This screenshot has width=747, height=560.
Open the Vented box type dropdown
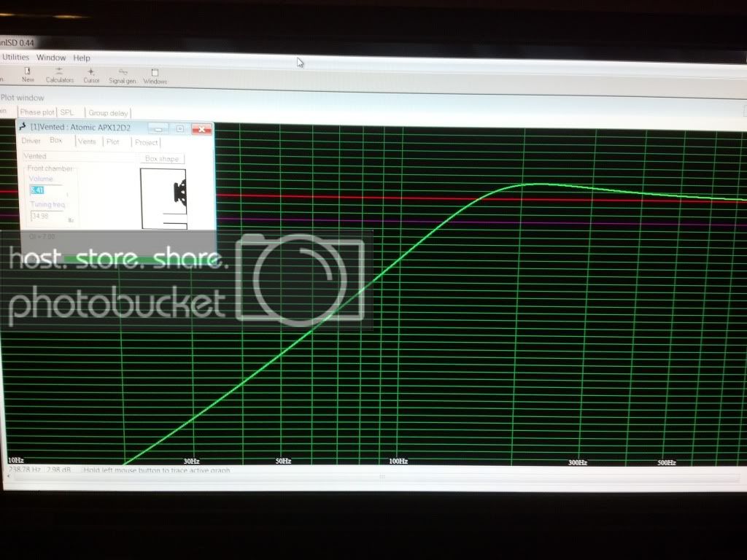point(79,156)
